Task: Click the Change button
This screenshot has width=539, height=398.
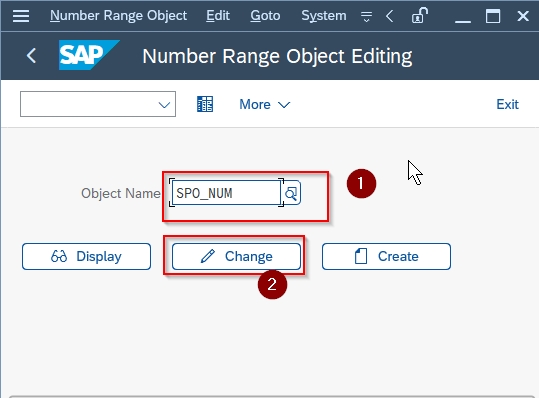Action: 236,256
